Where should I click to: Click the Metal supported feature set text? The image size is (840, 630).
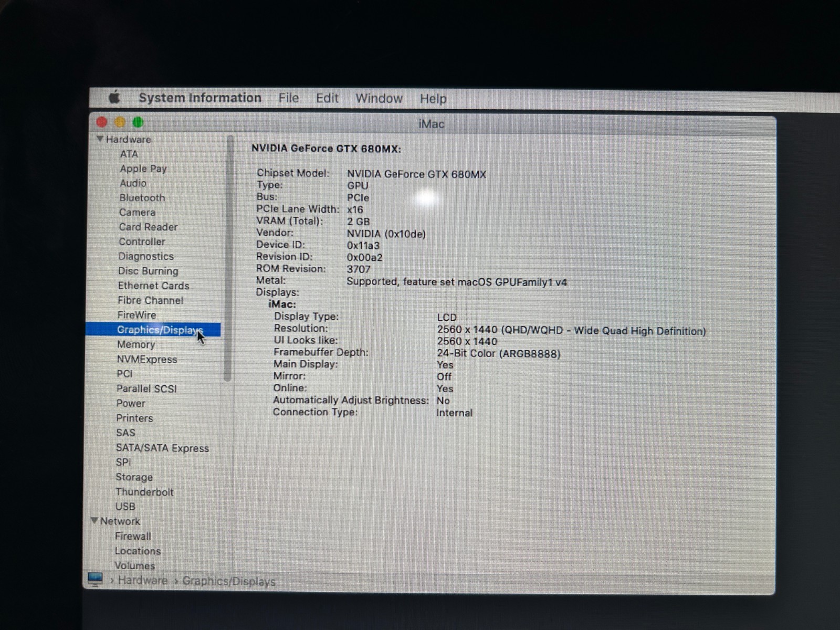click(457, 282)
